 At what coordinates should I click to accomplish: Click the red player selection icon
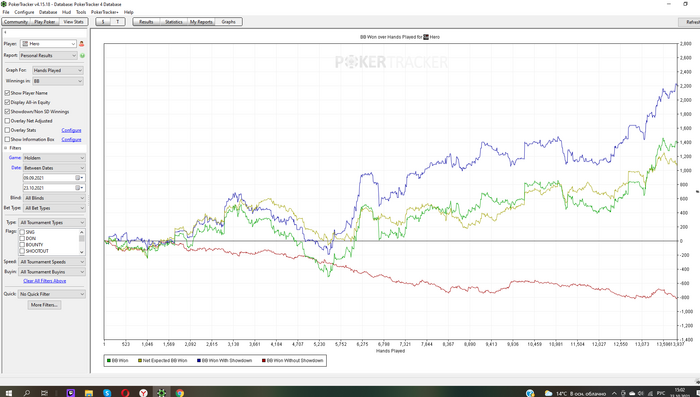82,44
